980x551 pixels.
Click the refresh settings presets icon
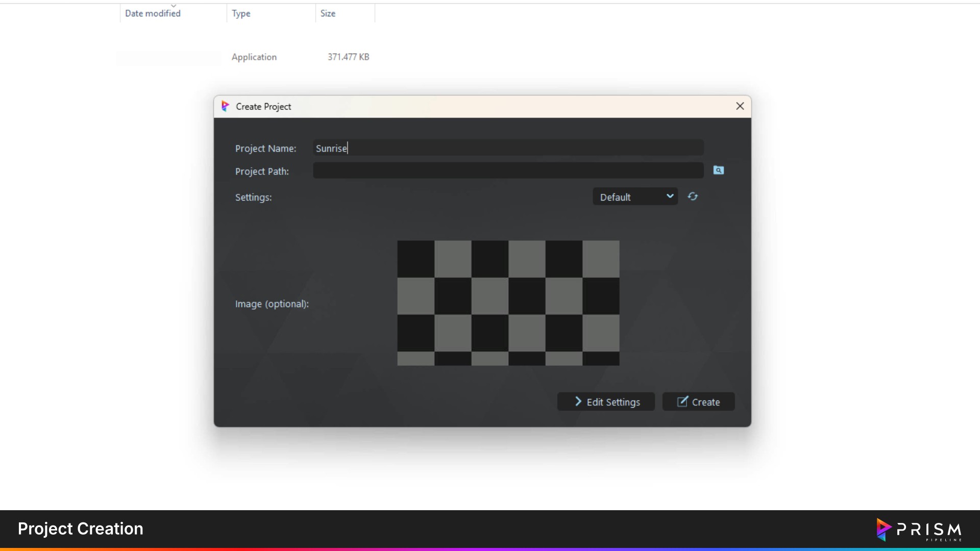(693, 196)
